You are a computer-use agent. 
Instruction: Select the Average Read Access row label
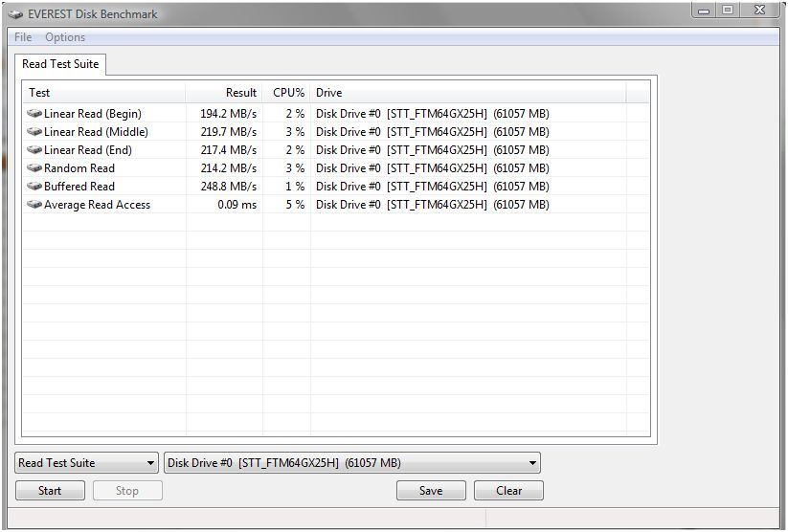[97, 205]
